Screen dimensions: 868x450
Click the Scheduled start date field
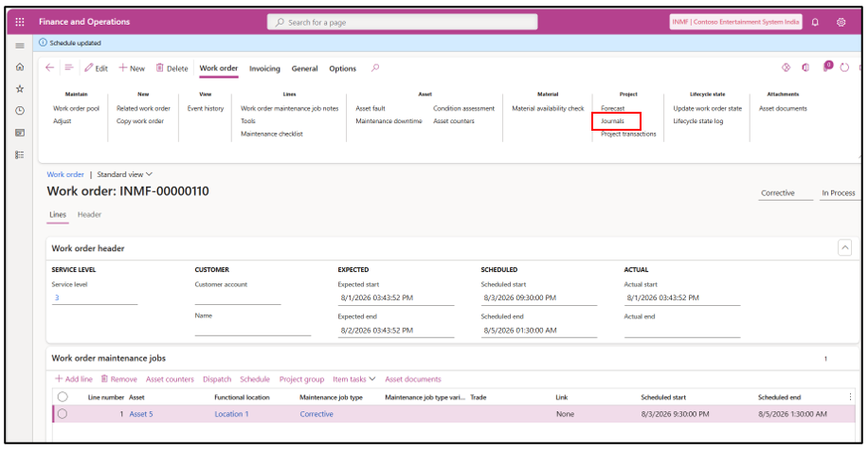click(x=538, y=297)
